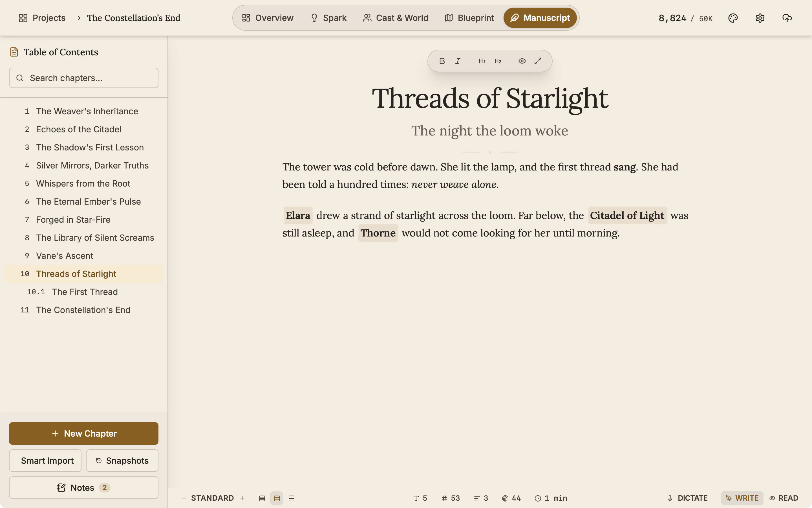The width and height of the screenshot is (812, 508).
Task: Click the Table of Contents document icon
Action: click(x=14, y=52)
